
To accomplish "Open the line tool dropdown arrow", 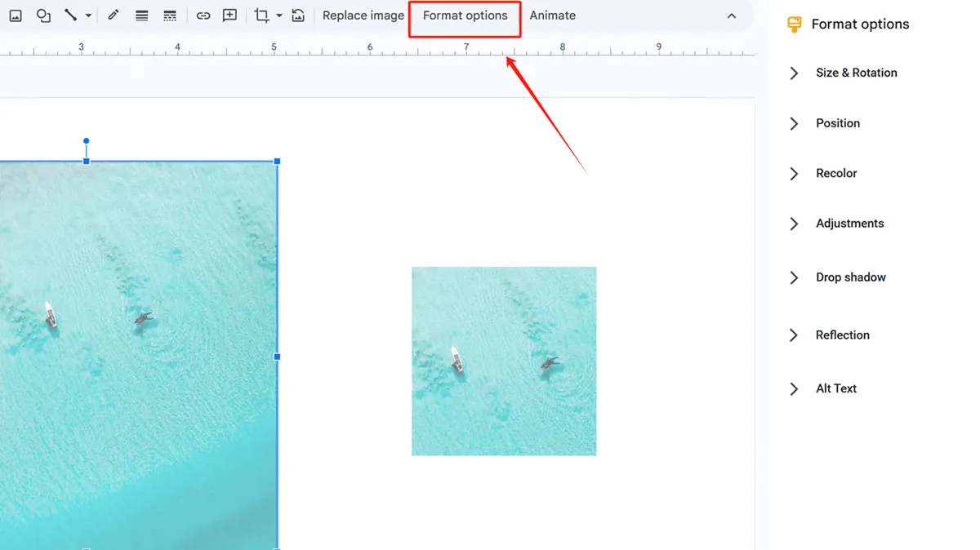I will point(88,16).
